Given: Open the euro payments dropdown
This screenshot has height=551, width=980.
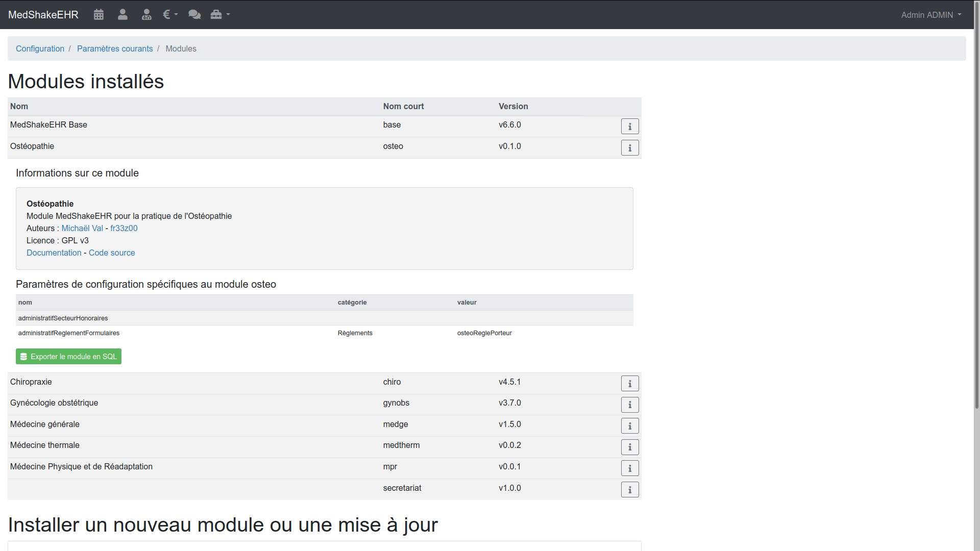Looking at the screenshot, I should pyautogui.click(x=170, y=15).
